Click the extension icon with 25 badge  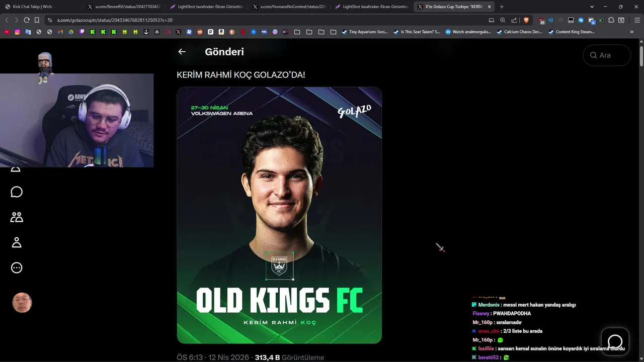(541, 21)
